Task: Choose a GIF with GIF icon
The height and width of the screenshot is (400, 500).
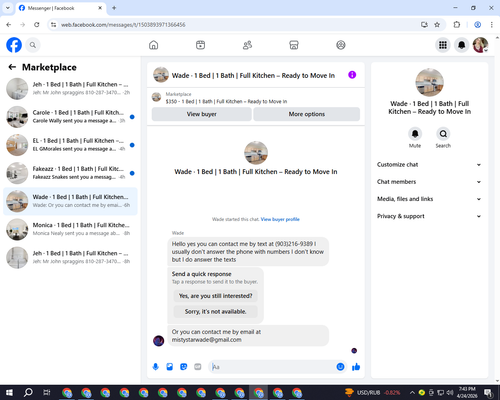Action: (198, 367)
